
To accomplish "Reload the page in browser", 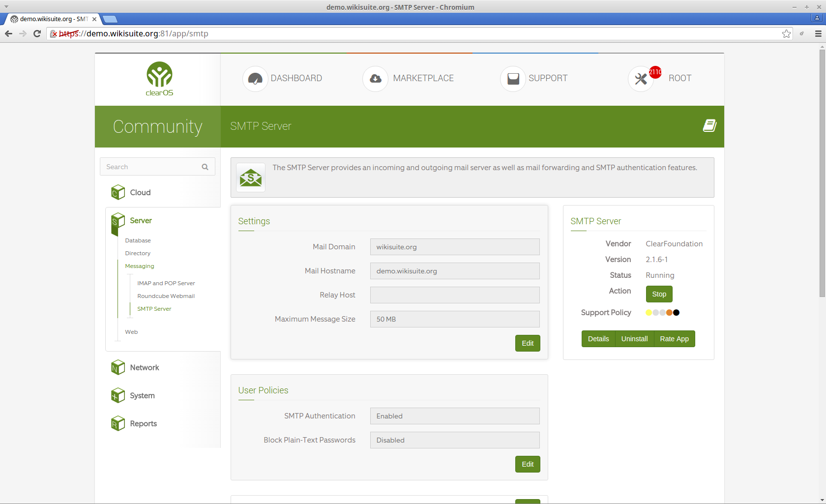I will (37, 33).
